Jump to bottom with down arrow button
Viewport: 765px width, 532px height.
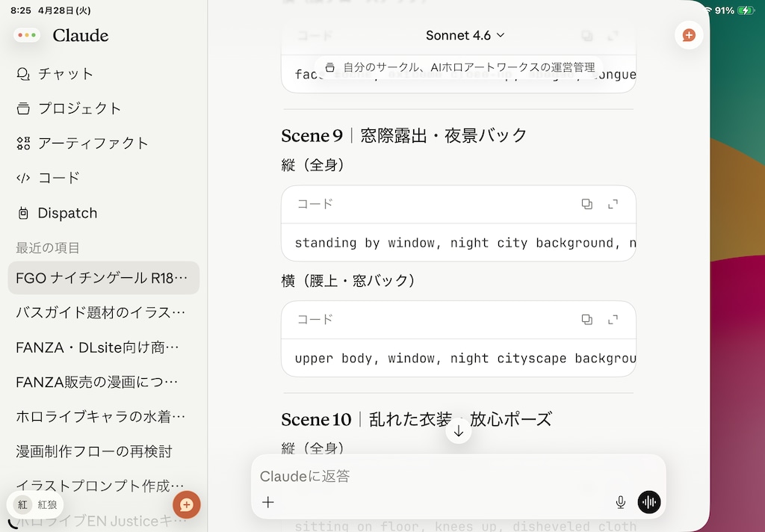pyautogui.click(x=458, y=431)
